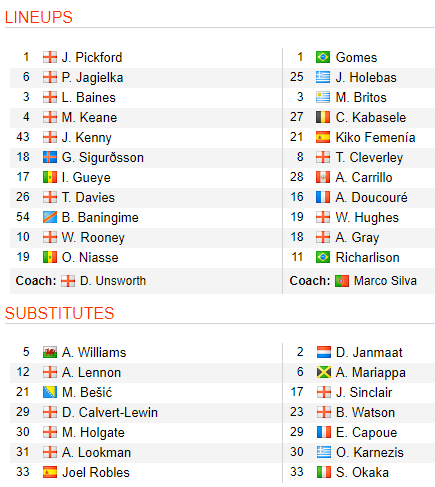Select J. Pickford in the lineup
The width and height of the screenshot is (435, 487).
92,57
